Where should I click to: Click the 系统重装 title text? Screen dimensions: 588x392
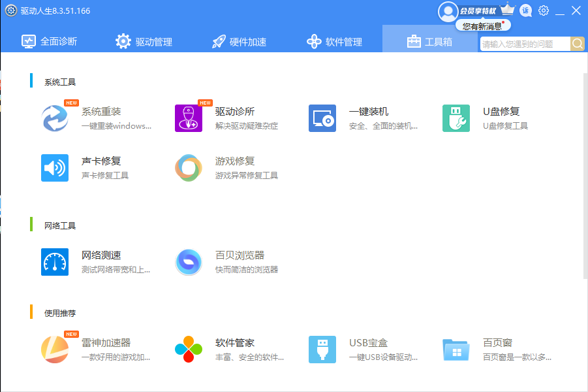point(101,112)
